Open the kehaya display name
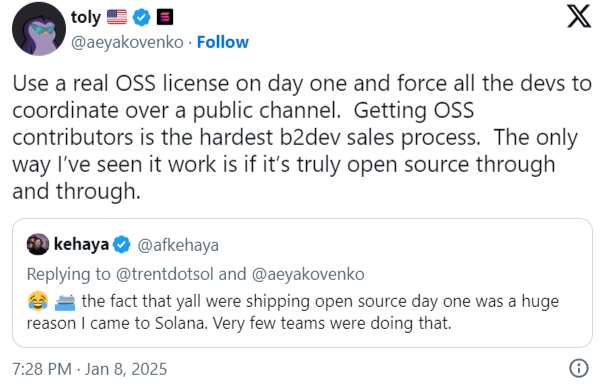 [81, 245]
